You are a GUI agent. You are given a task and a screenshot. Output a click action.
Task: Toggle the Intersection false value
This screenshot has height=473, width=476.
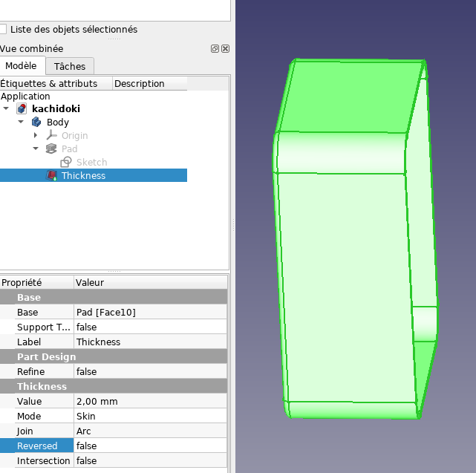[150, 461]
